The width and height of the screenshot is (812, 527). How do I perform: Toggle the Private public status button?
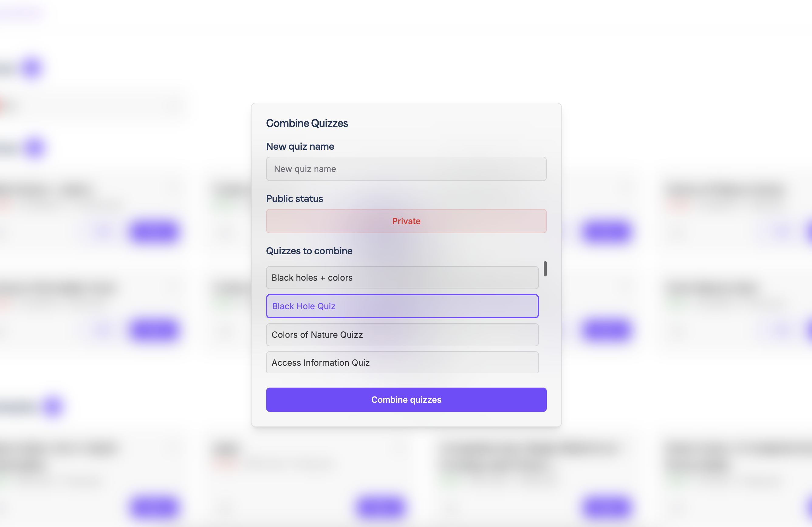[x=406, y=221]
